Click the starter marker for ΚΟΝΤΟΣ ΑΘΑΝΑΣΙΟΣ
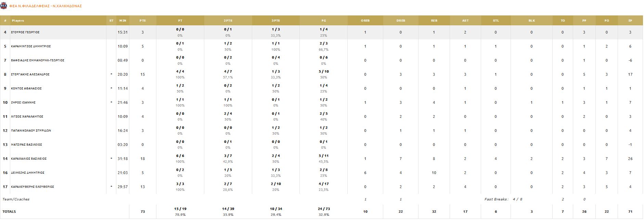The width and height of the screenshot is (644, 222). coord(111,88)
